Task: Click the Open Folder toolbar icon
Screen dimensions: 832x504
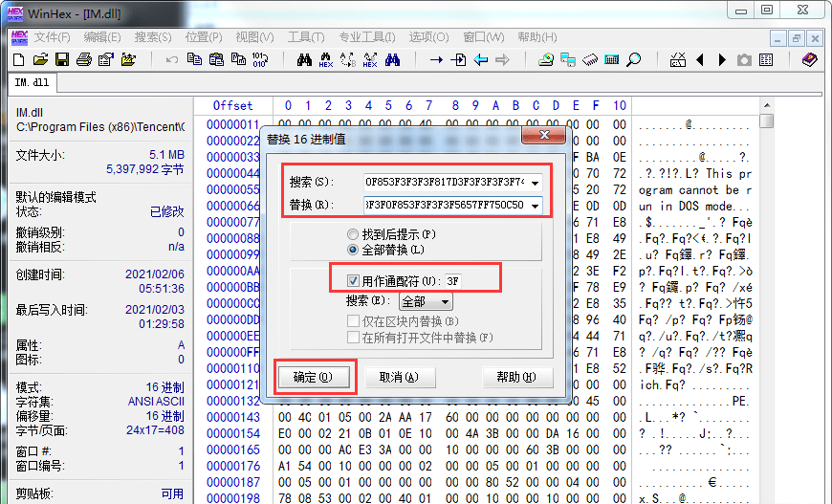Action: [128, 59]
